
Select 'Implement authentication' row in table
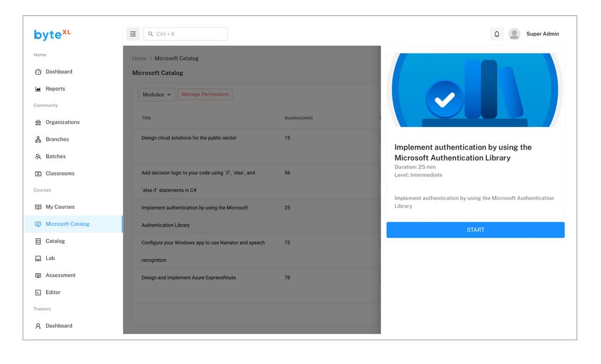(257, 216)
